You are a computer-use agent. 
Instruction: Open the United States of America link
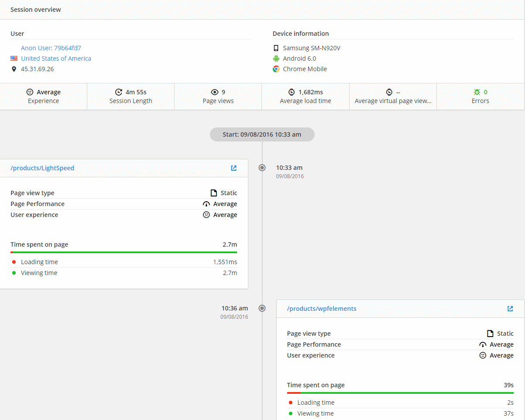[56, 59]
